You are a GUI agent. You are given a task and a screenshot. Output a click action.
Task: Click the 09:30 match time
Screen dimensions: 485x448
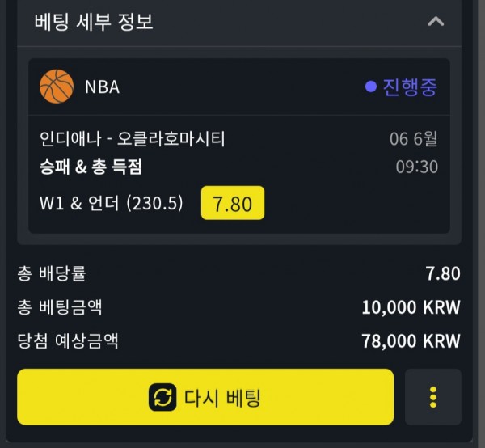coord(416,167)
